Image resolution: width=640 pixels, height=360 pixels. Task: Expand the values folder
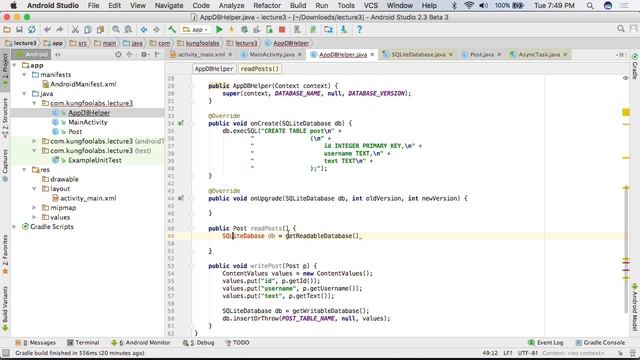(34, 217)
